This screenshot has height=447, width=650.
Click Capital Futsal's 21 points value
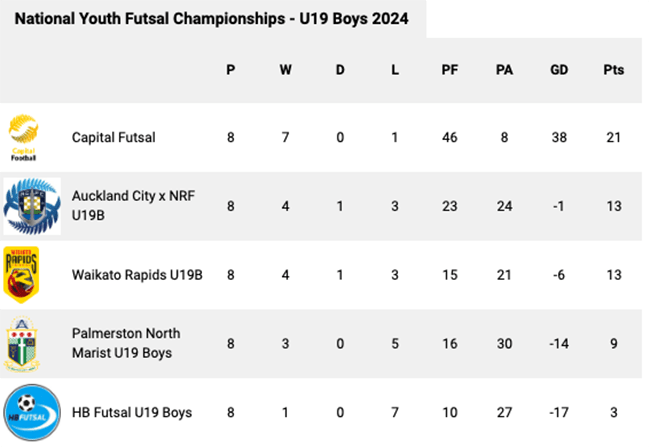click(x=613, y=137)
